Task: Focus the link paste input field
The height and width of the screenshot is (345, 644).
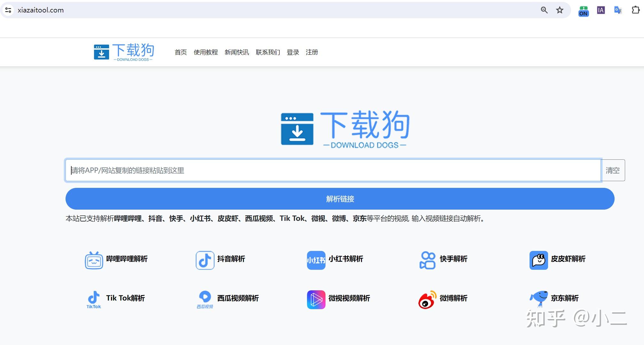Action: pyautogui.click(x=333, y=170)
